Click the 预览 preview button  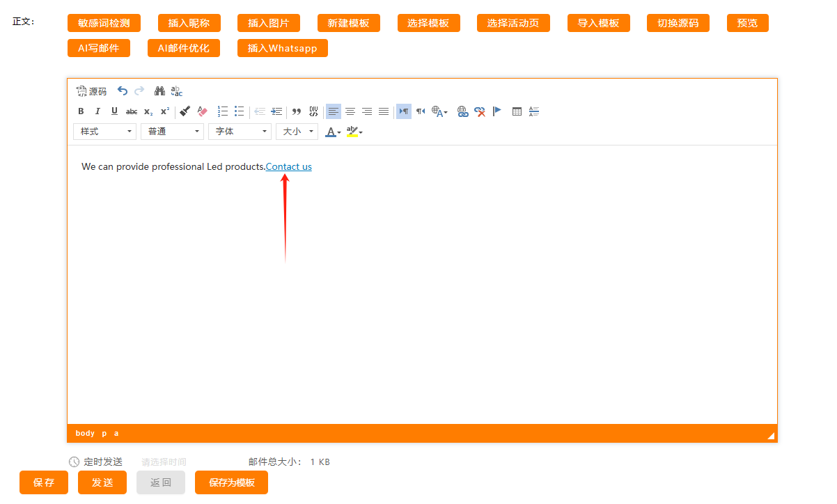tap(748, 23)
